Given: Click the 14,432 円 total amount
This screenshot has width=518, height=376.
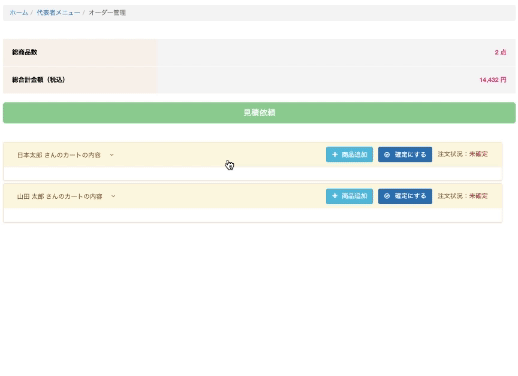Looking at the screenshot, I should (493, 80).
